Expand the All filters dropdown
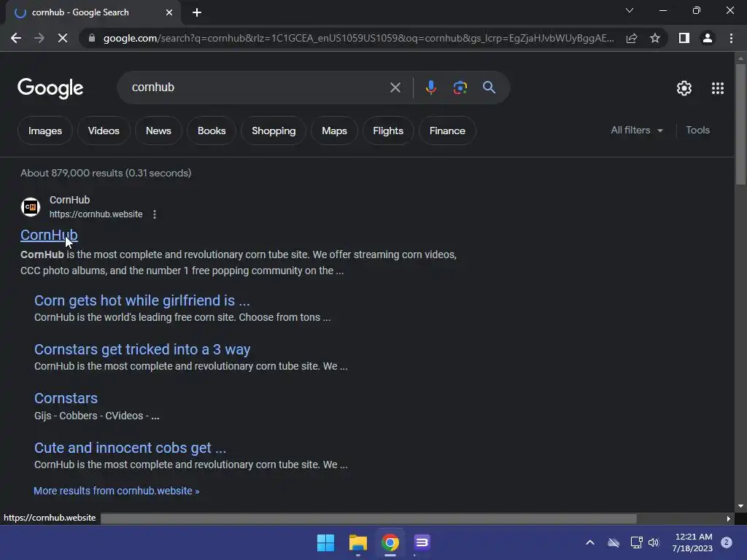Screen dimensions: 747x560 click(636, 130)
